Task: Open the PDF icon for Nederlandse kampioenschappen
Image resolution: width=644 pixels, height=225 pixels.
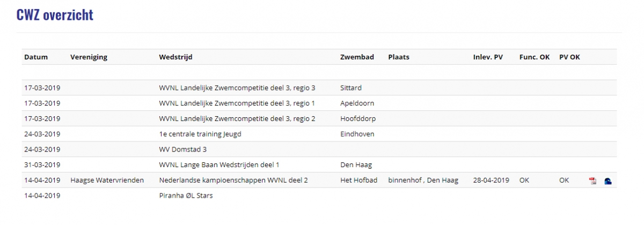Action: coord(593,181)
